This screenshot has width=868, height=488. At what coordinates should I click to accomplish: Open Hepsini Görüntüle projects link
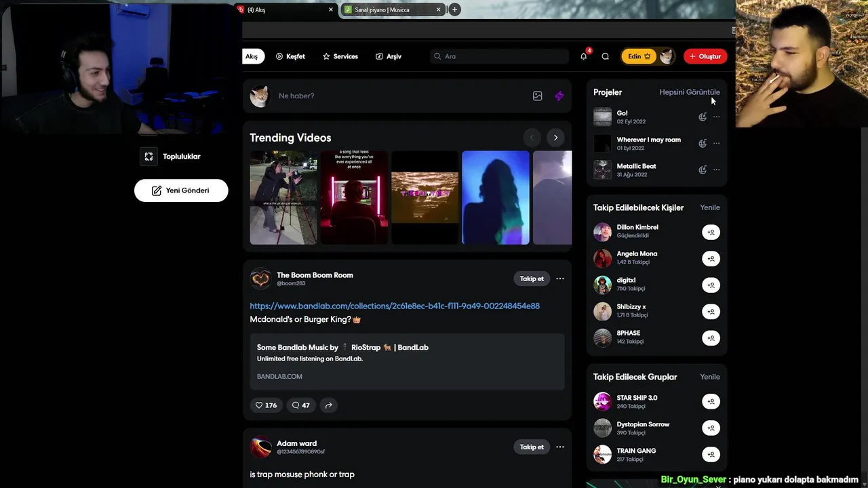point(690,92)
